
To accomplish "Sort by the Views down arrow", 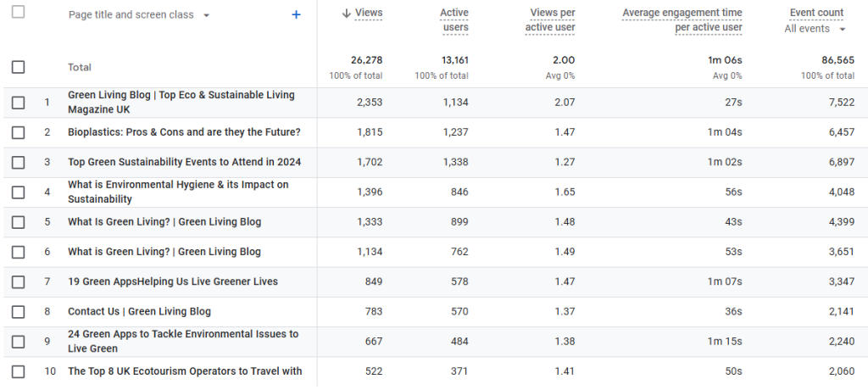I will coord(347,13).
